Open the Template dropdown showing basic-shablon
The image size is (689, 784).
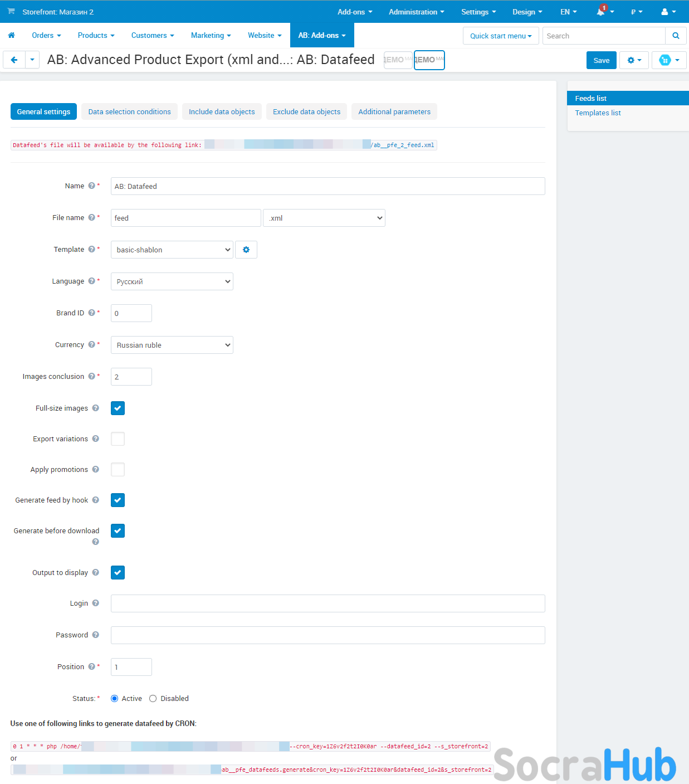point(172,250)
